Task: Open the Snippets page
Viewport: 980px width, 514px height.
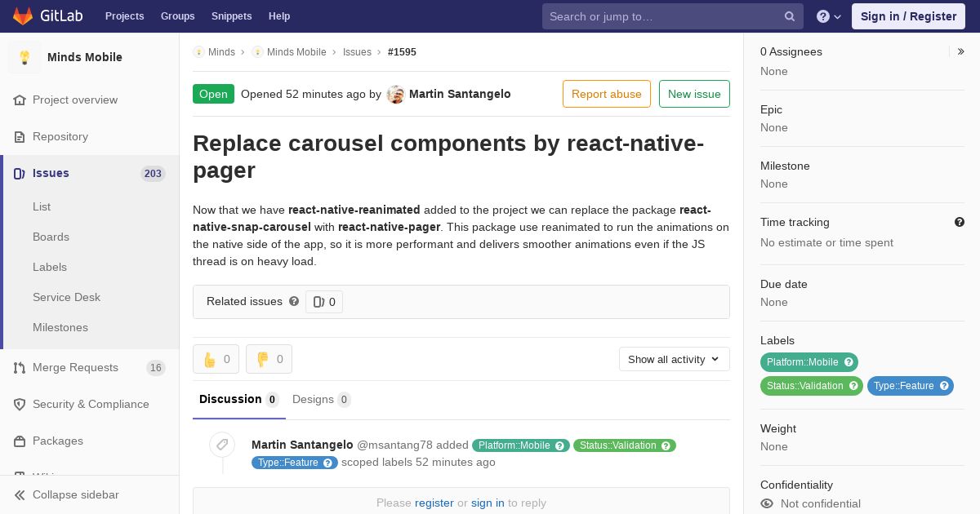Action: pyautogui.click(x=231, y=16)
